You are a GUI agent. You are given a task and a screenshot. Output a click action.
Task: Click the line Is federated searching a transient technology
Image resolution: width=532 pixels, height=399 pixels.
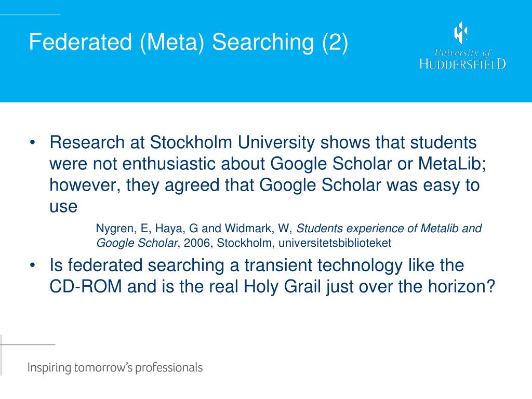tap(257, 265)
